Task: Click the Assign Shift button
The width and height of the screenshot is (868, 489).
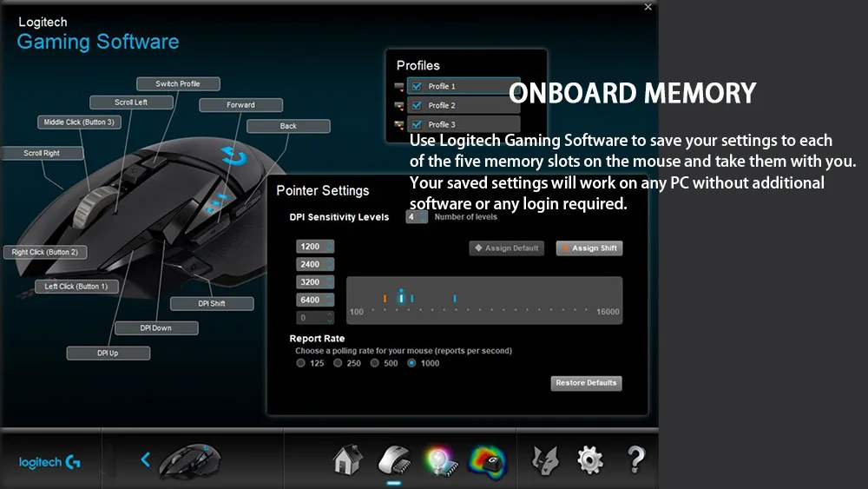Action: tap(589, 248)
